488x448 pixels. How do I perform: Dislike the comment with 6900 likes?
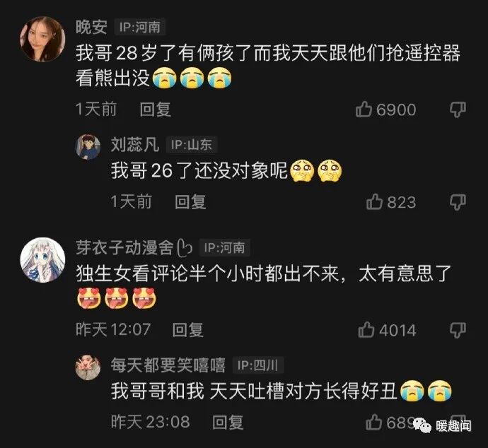(458, 110)
